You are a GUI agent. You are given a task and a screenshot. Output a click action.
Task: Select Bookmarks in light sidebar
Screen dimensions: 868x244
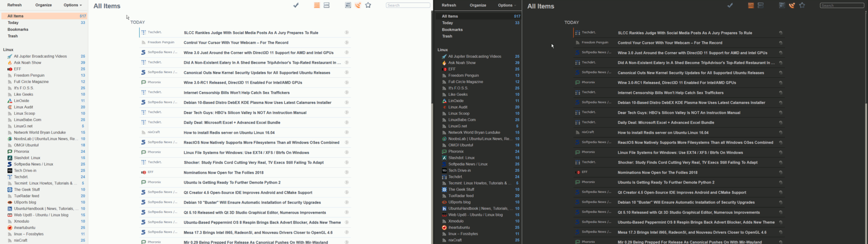(x=44, y=29)
